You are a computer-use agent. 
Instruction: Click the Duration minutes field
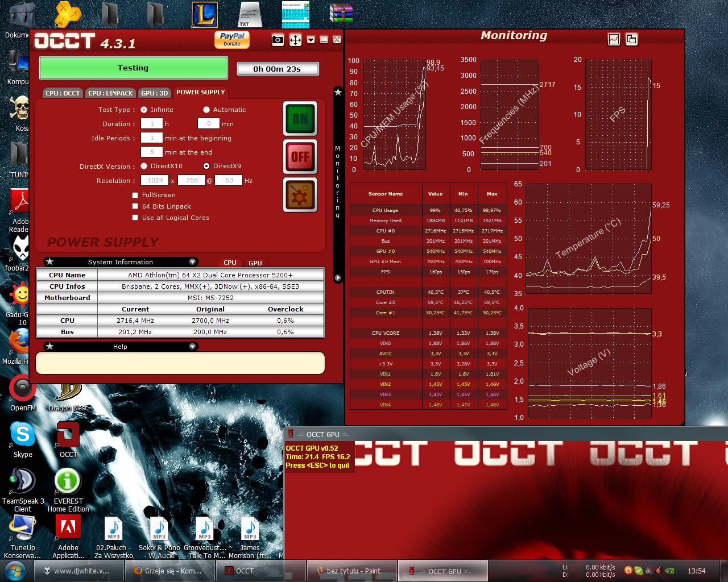pos(209,123)
